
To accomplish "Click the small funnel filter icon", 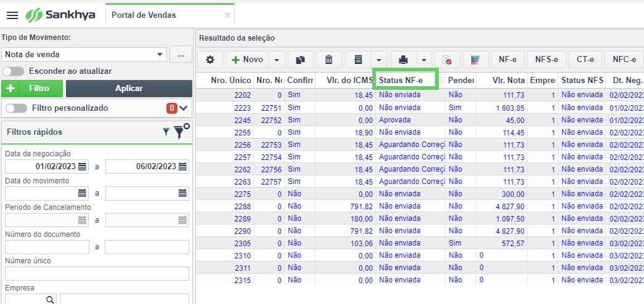I will 166,132.
